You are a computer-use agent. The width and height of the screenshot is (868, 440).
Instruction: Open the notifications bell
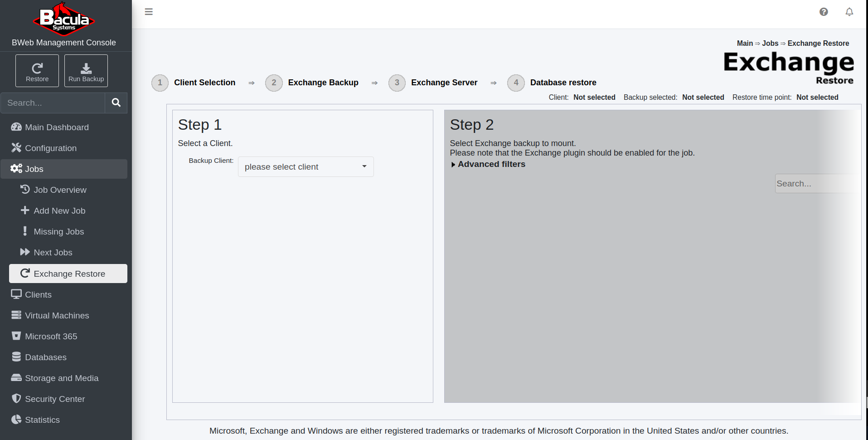click(849, 12)
